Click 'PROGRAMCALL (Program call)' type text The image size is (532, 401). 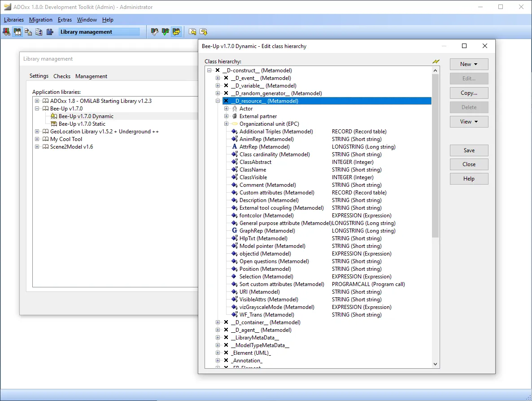(368, 284)
